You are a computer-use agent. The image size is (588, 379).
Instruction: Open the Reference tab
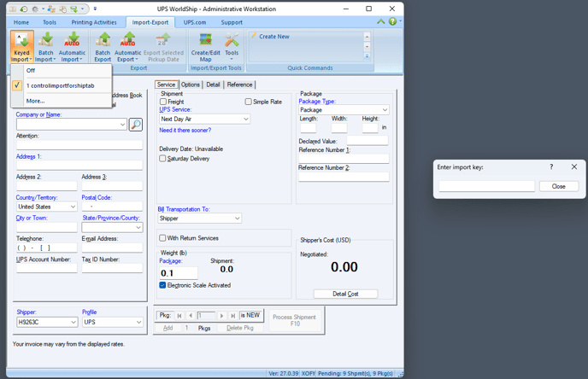pos(239,85)
